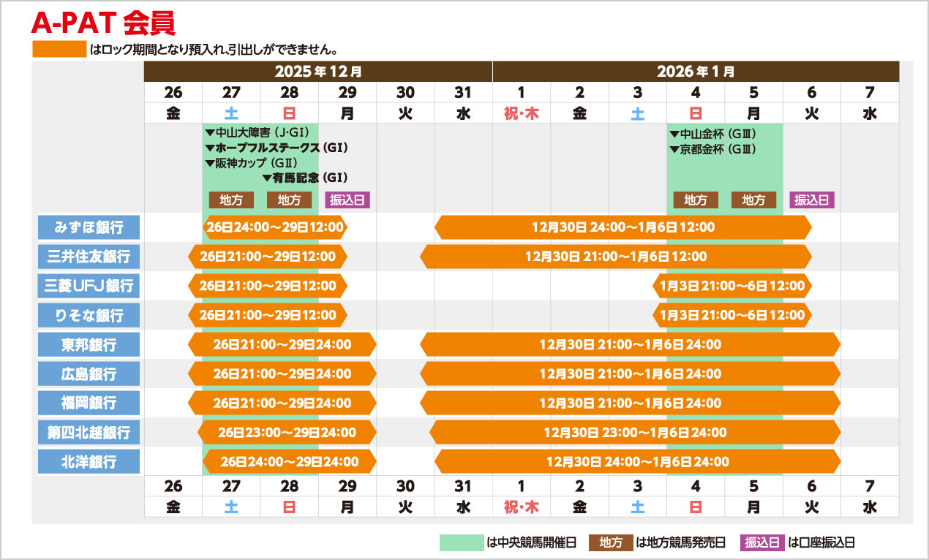Viewport: 929px width, 560px height.
Task: Click the brown 地方 badge in the bottom legend
Action: click(x=611, y=542)
